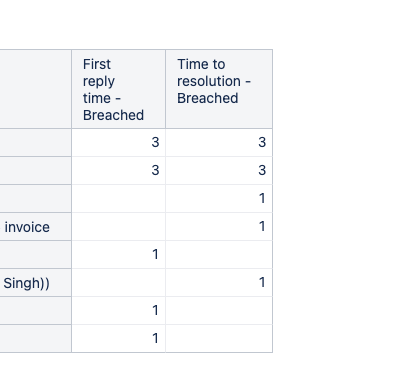The height and width of the screenshot is (383, 395).
Task: Select the "Time to resolution - Breached" column header
Action: (219, 89)
